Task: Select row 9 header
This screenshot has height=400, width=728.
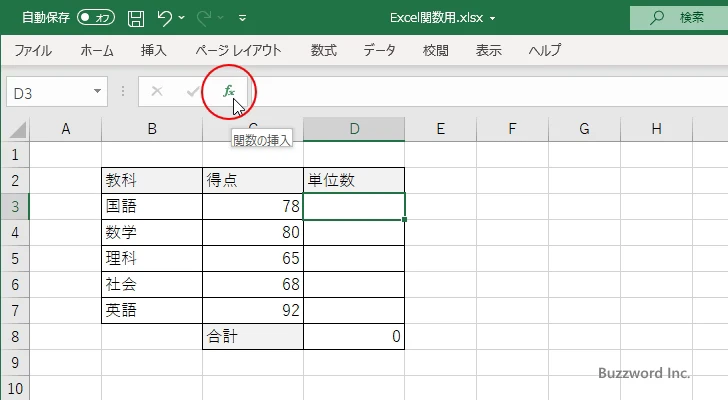Action: tap(15, 362)
